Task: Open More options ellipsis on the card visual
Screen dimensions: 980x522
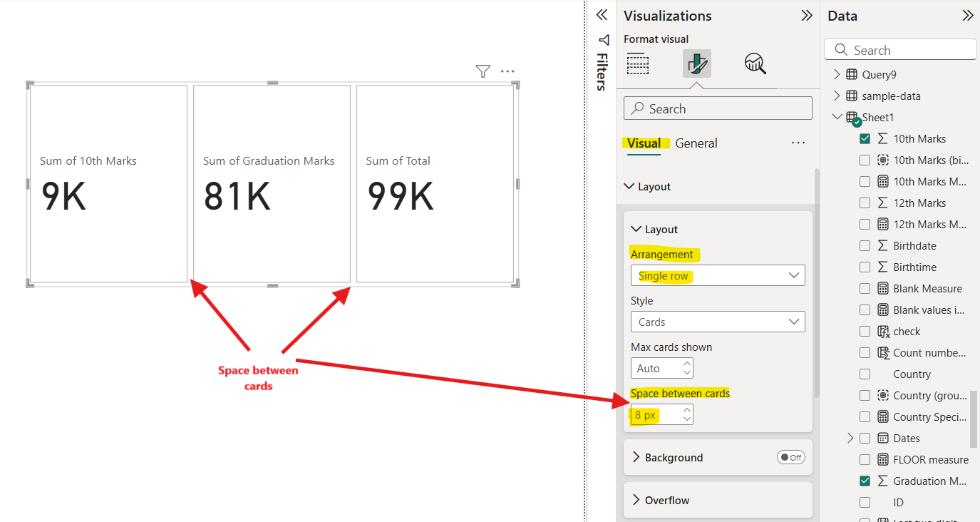Action: [507, 71]
